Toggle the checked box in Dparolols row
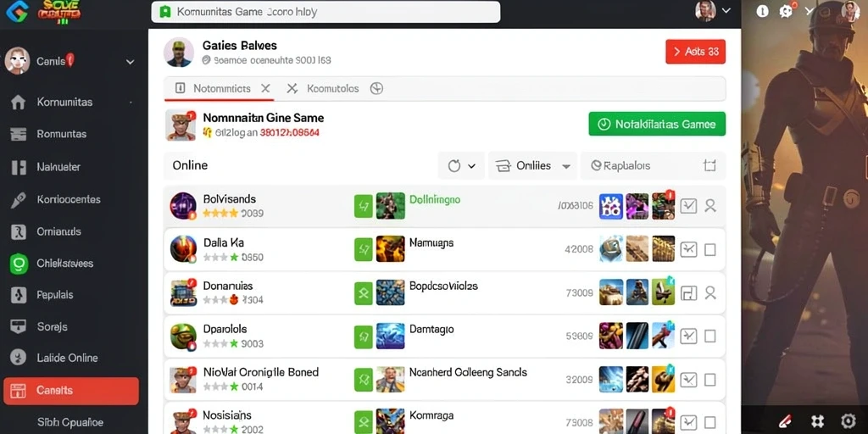 pos(688,336)
